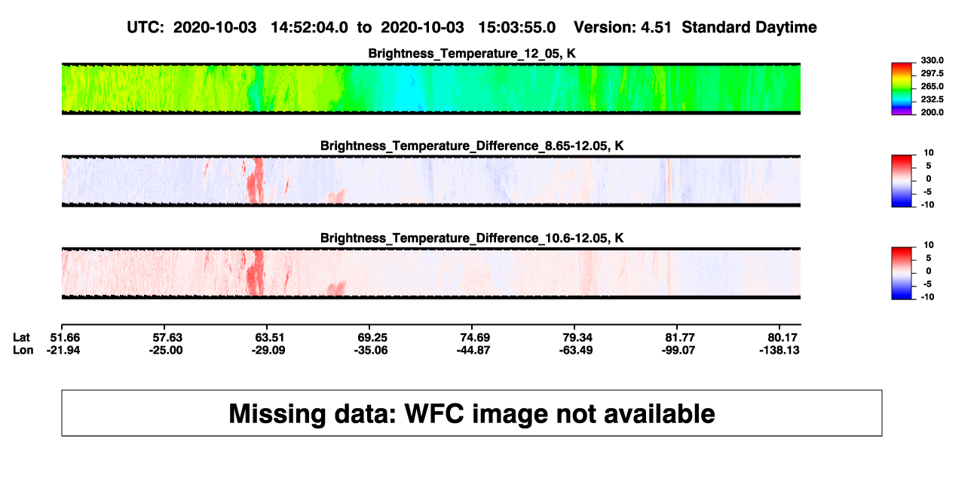Click the 10.6-12.05 panel's red-blue color bar
This screenshot has width=980, height=503.
903,274
